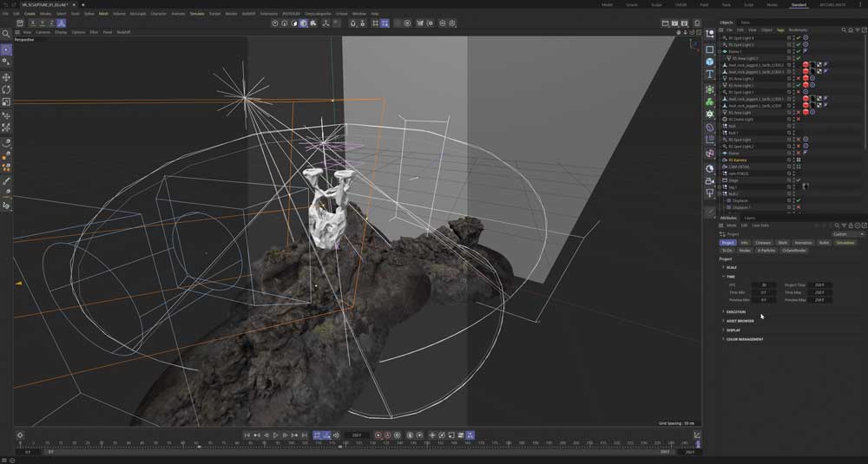Select the Move tool in left toolbar
This screenshot has width=868, height=464.
pos(7,77)
